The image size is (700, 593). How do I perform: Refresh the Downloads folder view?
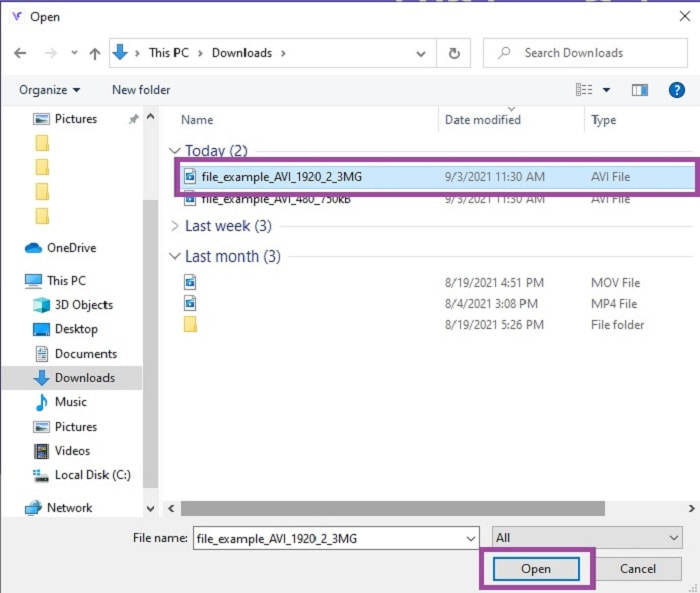[x=454, y=53]
